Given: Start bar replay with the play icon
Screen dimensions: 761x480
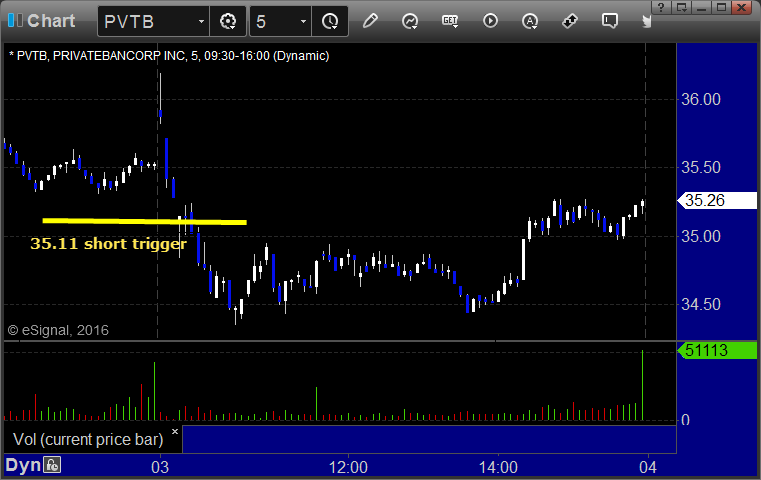Looking at the screenshot, I should pyautogui.click(x=490, y=21).
